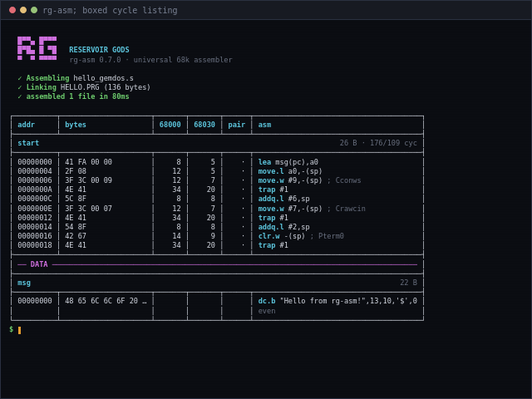Click the '68000' column header
Image resolution: width=532 pixels, height=399 pixels.
point(170,125)
